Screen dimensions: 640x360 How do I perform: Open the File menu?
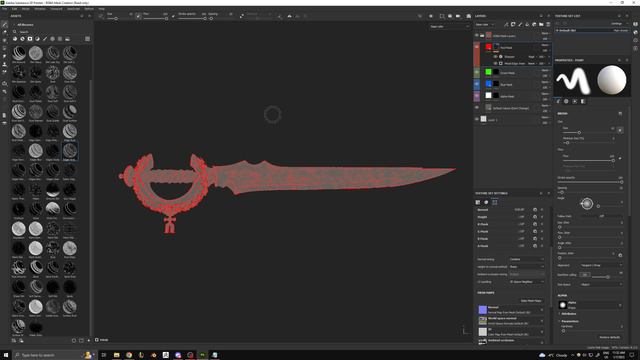(x=4, y=9)
